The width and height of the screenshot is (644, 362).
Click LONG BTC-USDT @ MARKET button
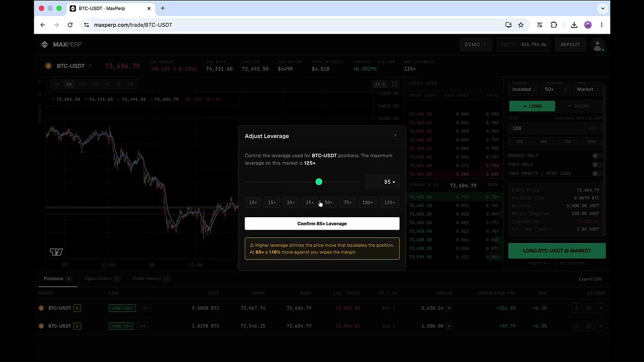click(557, 251)
